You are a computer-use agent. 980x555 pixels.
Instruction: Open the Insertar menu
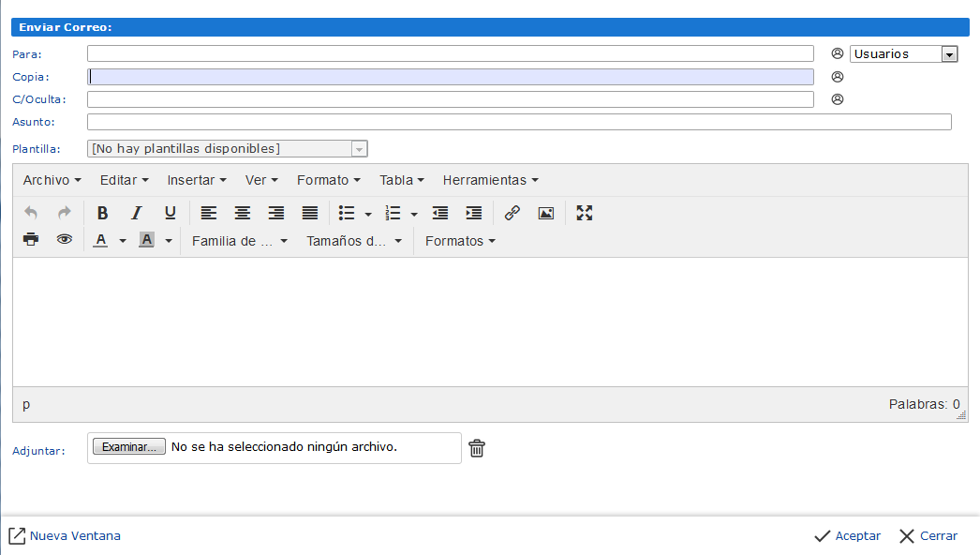tap(197, 180)
